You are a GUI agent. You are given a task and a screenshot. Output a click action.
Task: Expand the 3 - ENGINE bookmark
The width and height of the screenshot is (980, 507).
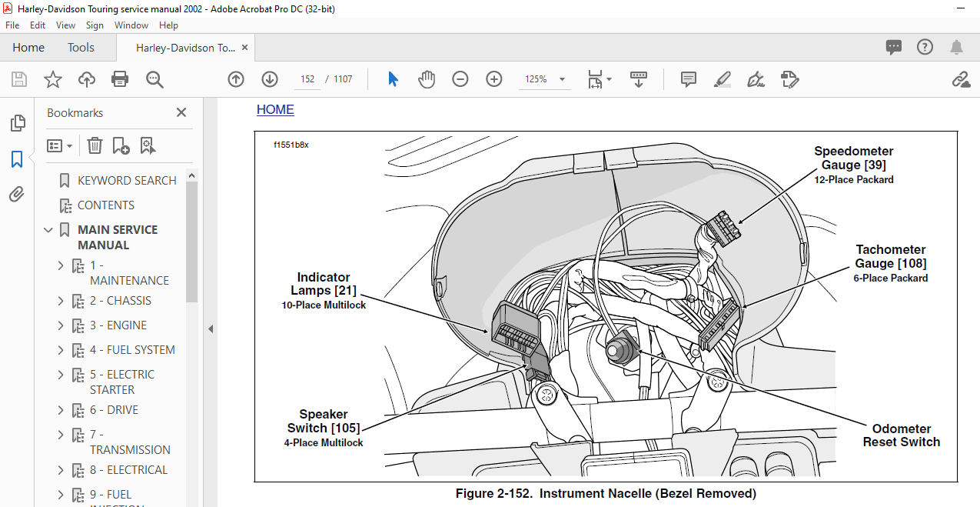61,325
